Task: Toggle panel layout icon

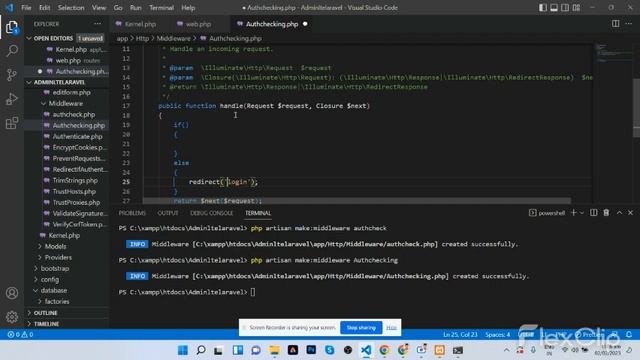Action: point(554,7)
